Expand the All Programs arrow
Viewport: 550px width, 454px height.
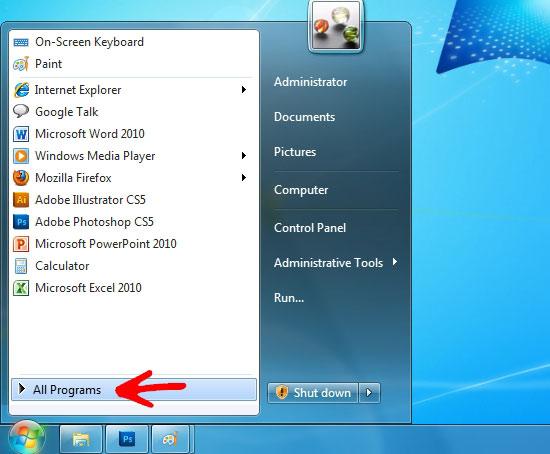(22, 389)
